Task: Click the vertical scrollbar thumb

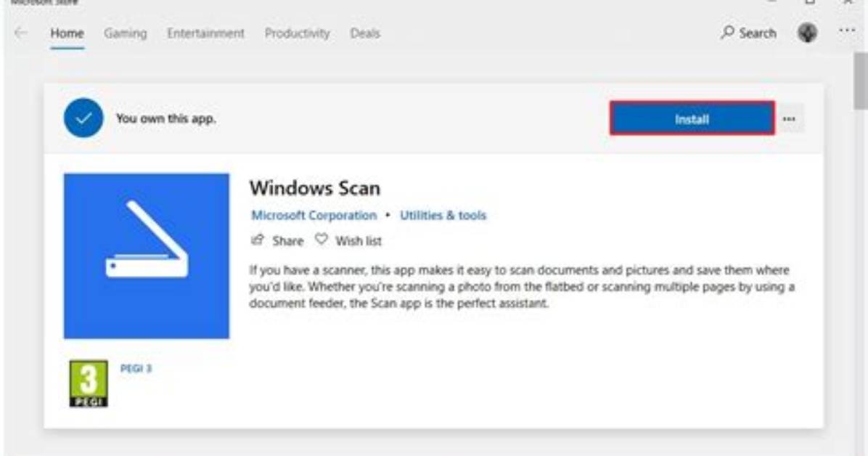Action: pos(861,81)
